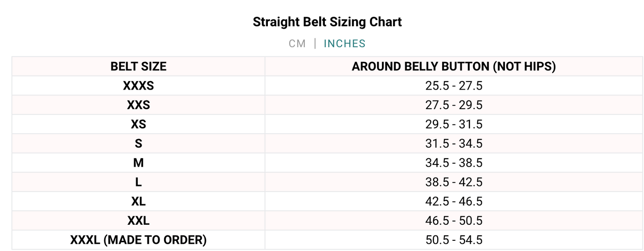Select the XXS belt size cell
Viewport: 644px width, 251px height.
(x=139, y=105)
